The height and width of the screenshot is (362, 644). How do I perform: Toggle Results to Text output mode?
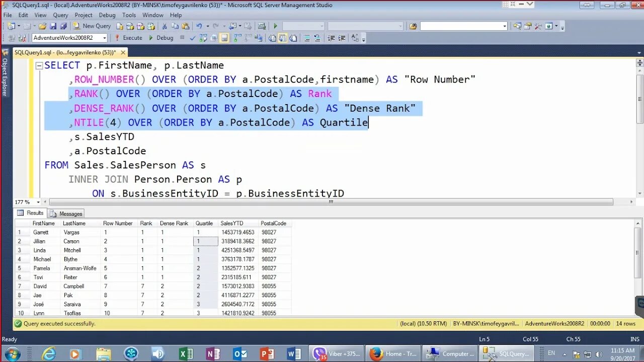click(272, 38)
